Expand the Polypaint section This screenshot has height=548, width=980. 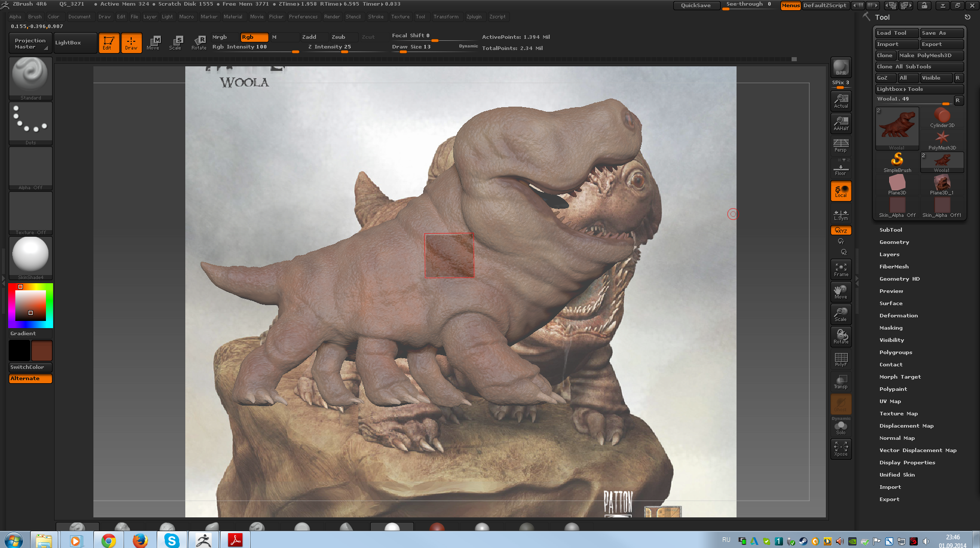tap(893, 389)
